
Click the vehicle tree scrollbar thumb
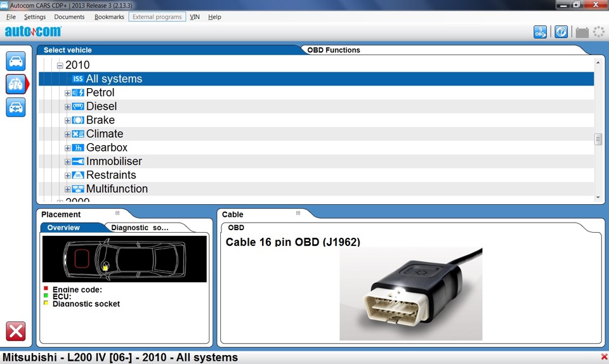coord(598,139)
